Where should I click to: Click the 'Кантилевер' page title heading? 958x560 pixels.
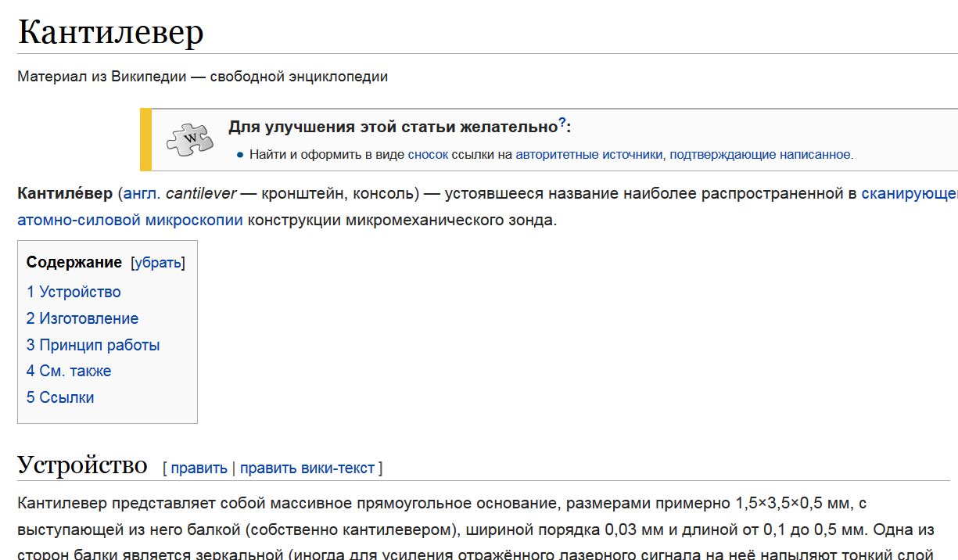coord(110,32)
